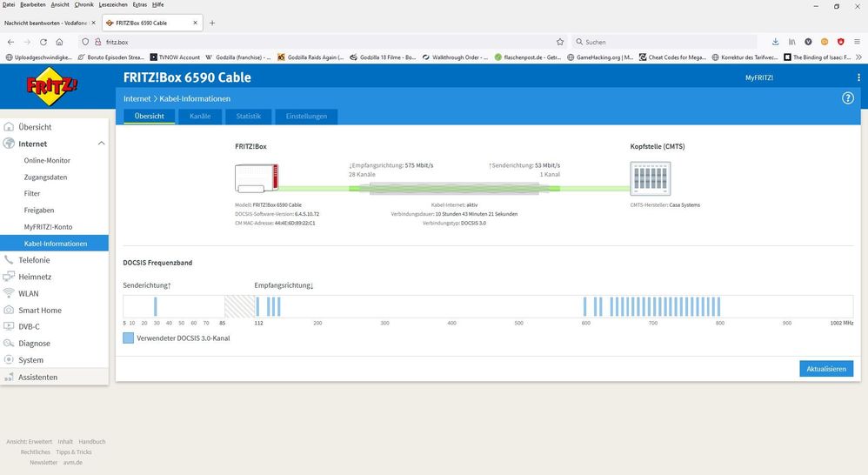Click the browser forward arrow
The height and width of the screenshot is (475, 868).
[27, 42]
